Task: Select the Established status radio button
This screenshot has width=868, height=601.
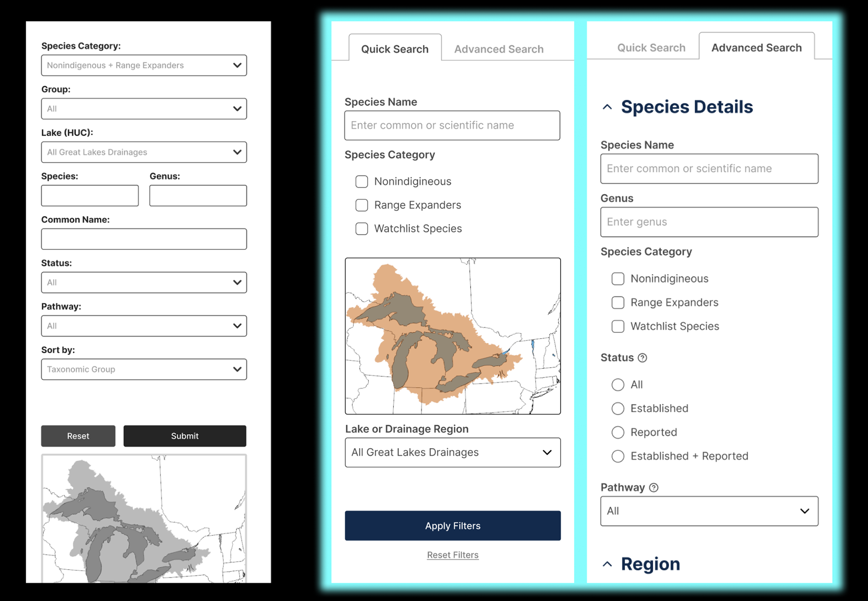Action: (x=618, y=408)
